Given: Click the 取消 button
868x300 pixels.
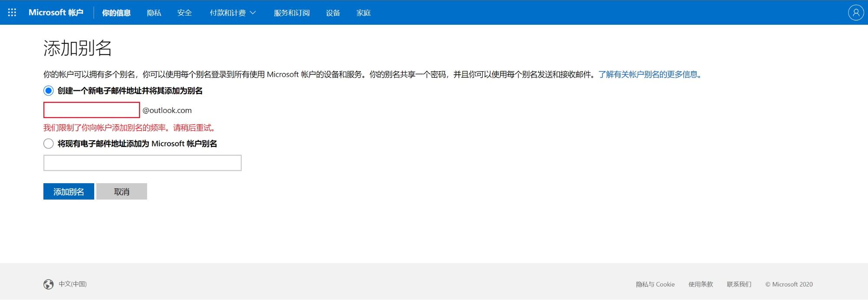Looking at the screenshot, I should [122, 191].
